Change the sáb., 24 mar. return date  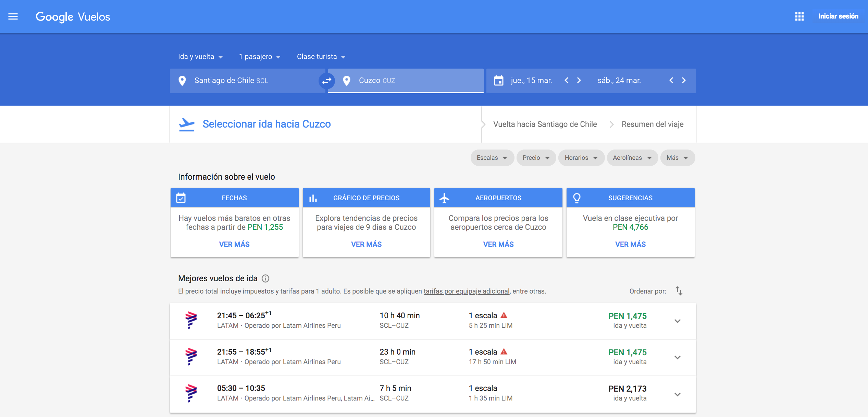[619, 80]
